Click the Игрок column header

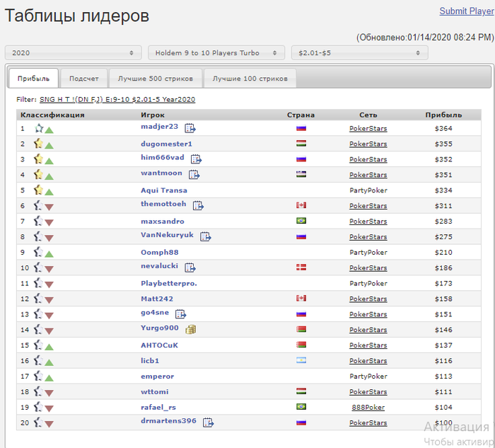click(x=153, y=115)
